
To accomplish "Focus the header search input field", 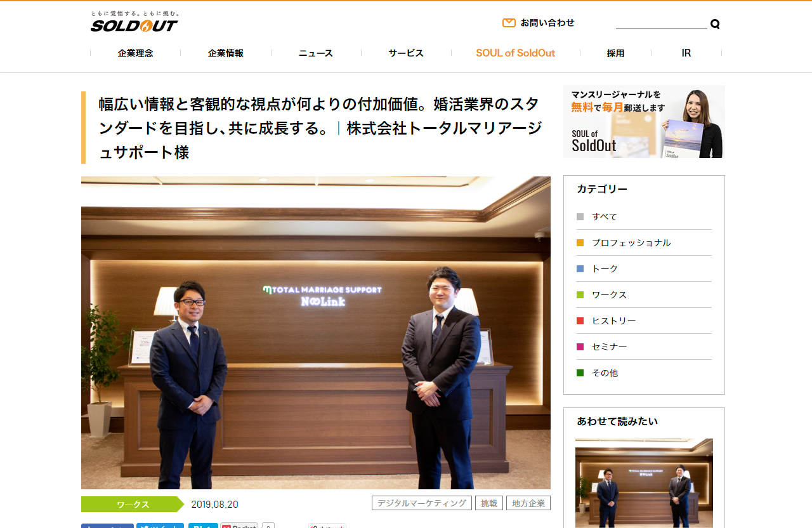I will [x=661, y=23].
